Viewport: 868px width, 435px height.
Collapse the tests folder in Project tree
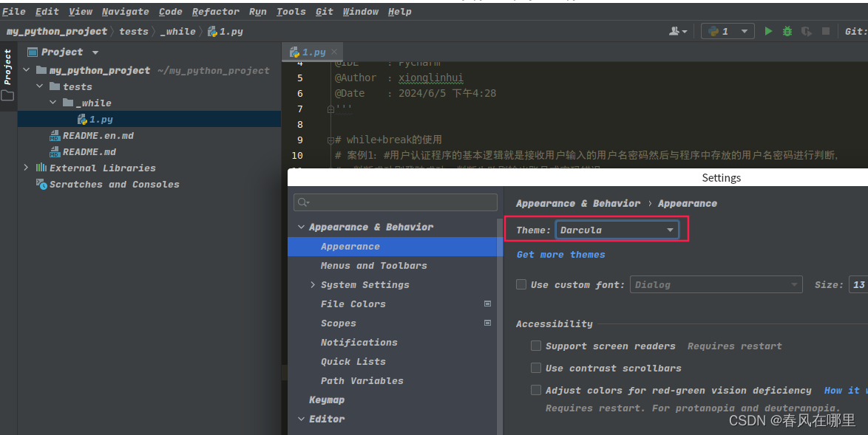(39, 86)
